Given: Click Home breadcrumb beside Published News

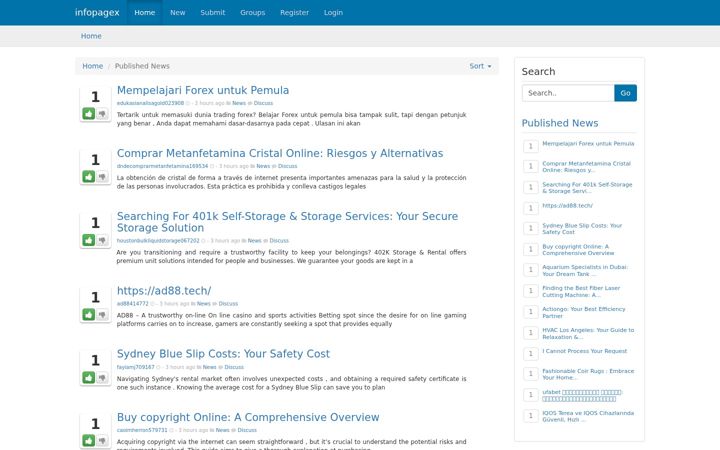Looking at the screenshot, I should click(x=93, y=66).
